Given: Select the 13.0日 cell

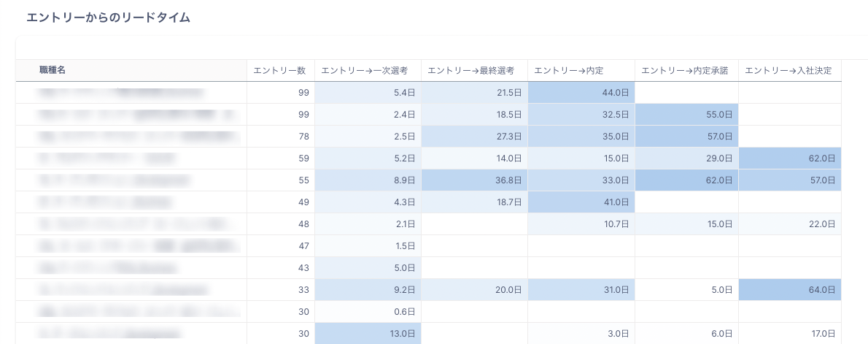Looking at the screenshot, I should tap(368, 334).
